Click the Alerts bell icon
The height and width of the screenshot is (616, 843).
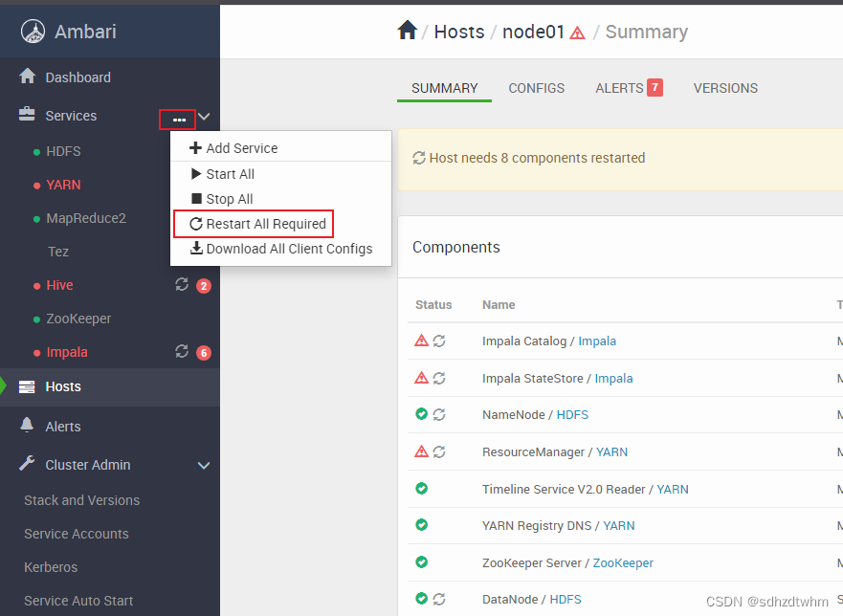(x=27, y=426)
